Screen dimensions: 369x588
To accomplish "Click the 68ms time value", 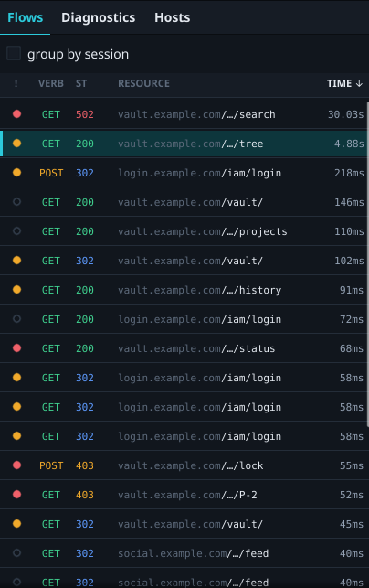I will pyautogui.click(x=352, y=348).
